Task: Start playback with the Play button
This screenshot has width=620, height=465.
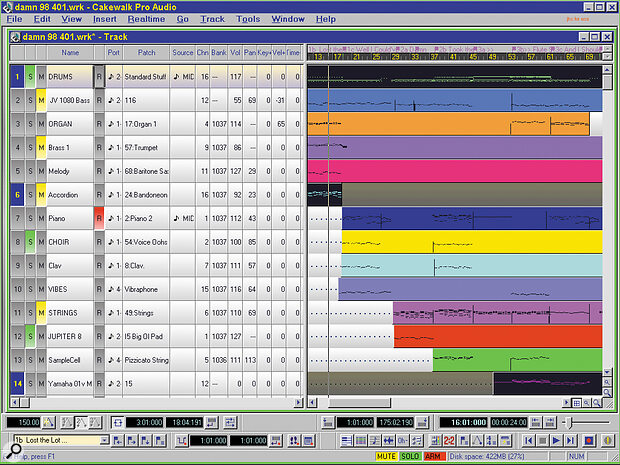Action: (556, 440)
